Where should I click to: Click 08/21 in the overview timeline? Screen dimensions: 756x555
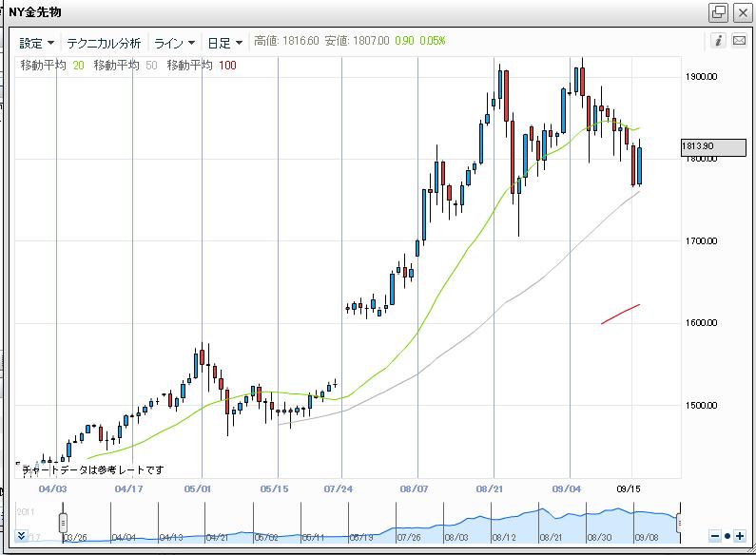tap(551, 537)
